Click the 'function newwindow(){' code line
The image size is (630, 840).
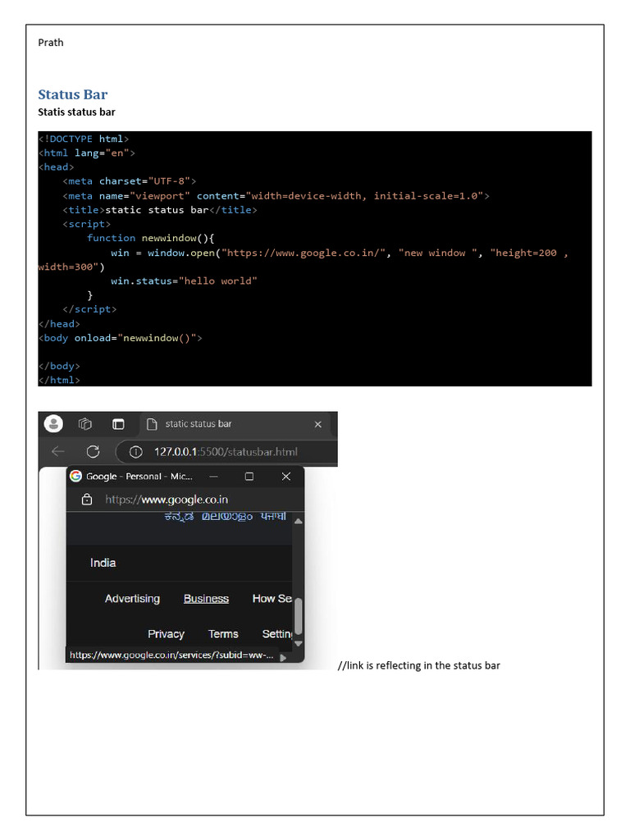click(151, 238)
